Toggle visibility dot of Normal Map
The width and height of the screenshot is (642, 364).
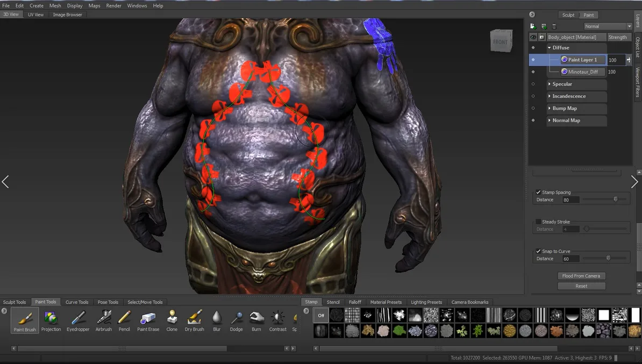click(x=533, y=120)
